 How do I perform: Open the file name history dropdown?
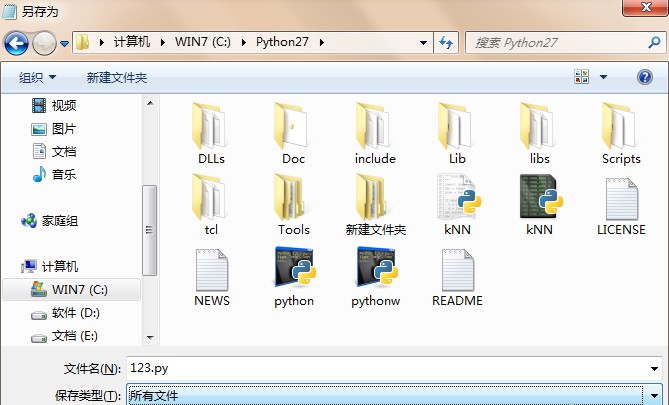[x=654, y=369]
